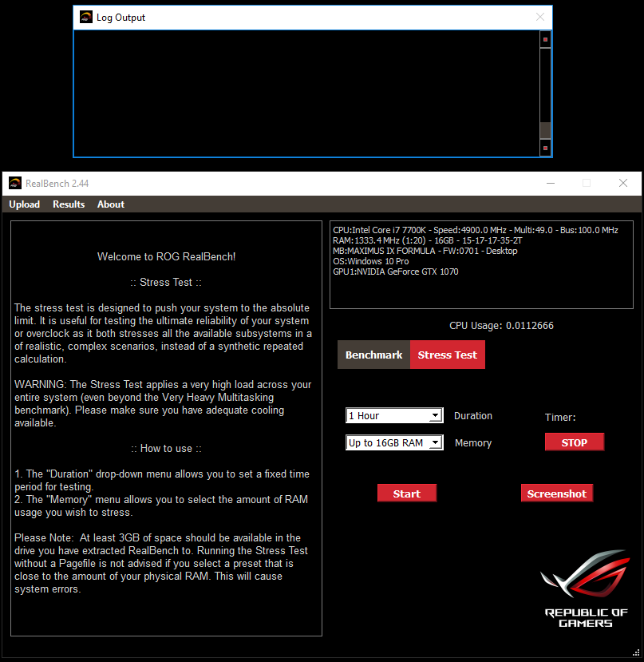Click the Log Output scrollbar thumb

546,130
